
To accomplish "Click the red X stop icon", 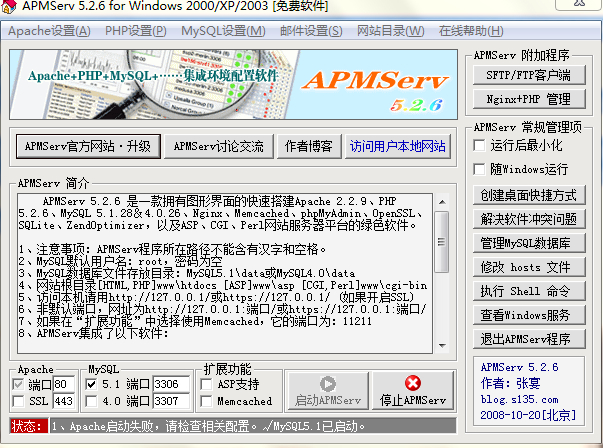I will 413,383.
